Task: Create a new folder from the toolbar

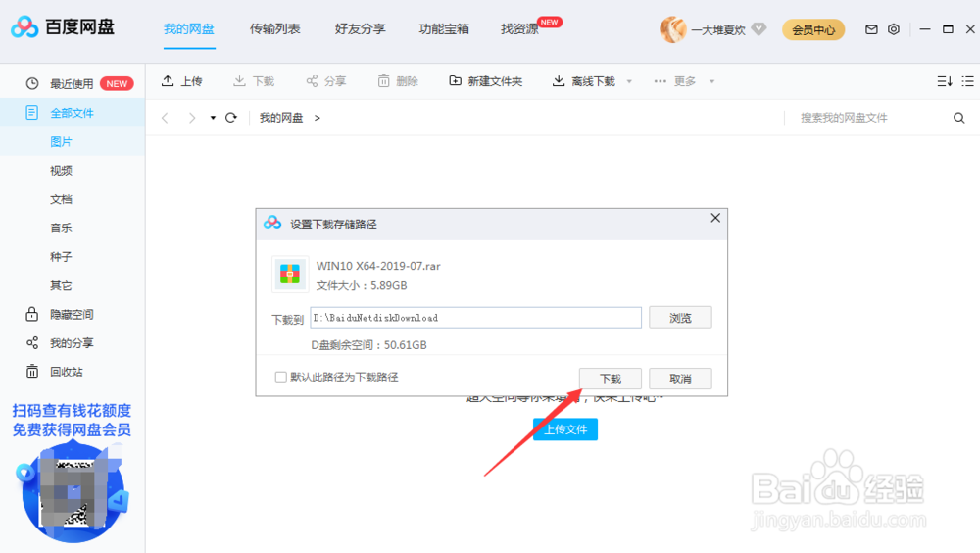Action: [x=486, y=81]
